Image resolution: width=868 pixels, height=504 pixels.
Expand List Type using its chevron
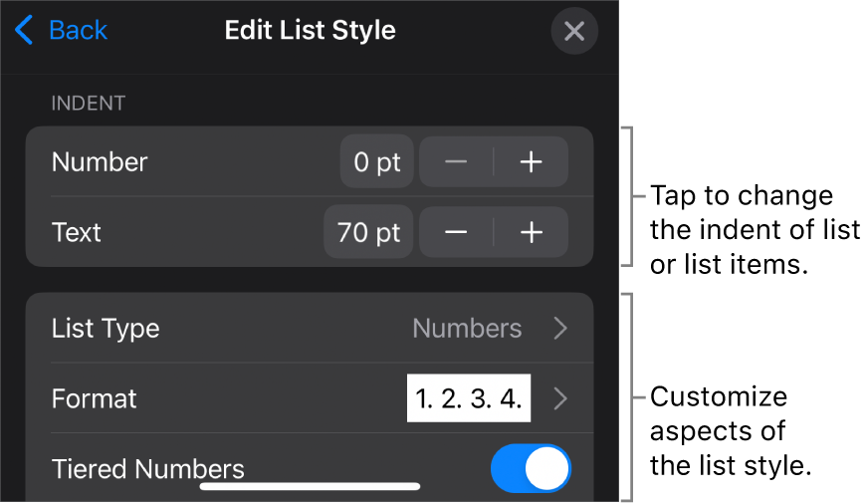(x=560, y=329)
